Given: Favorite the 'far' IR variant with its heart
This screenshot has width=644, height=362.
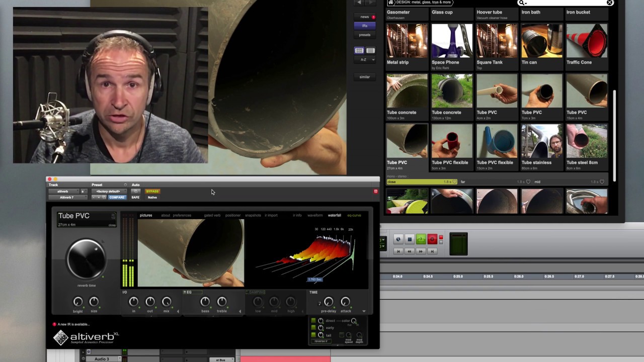Looking at the screenshot, I should [x=528, y=182].
